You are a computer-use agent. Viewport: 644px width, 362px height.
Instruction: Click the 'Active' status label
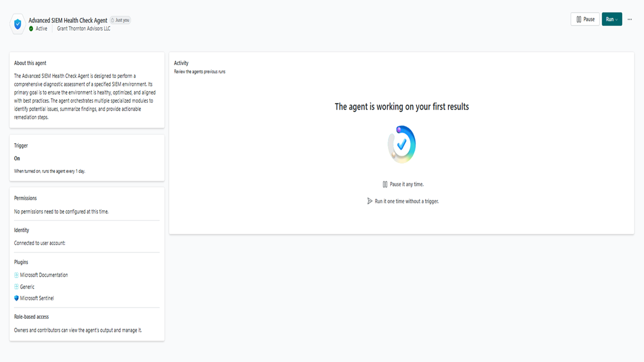tap(41, 29)
